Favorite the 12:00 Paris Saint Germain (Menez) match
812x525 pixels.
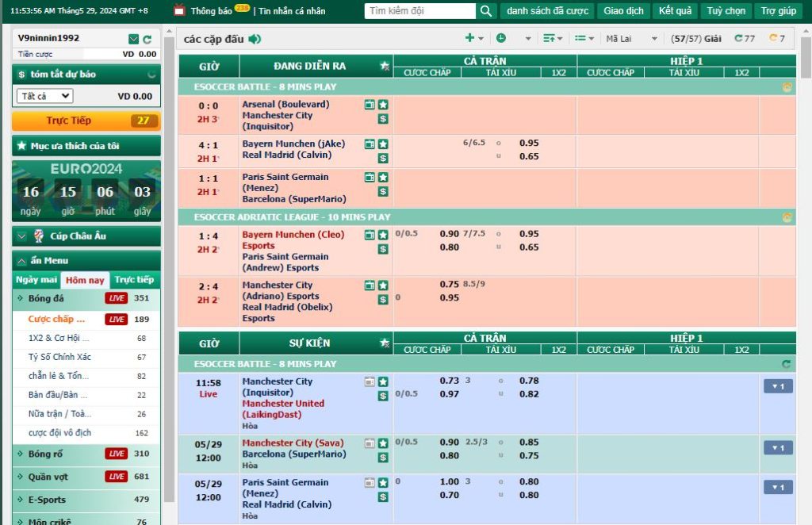tap(383, 482)
